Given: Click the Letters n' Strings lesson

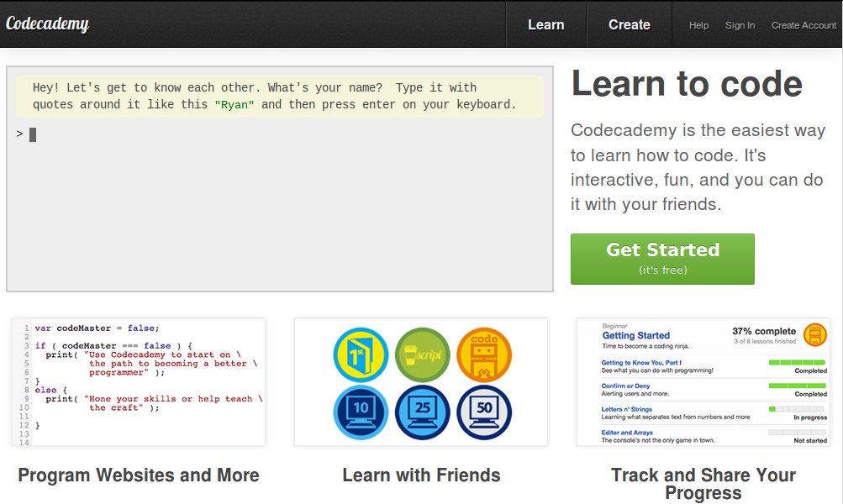Looking at the screenshot, I should pos(627,409).
